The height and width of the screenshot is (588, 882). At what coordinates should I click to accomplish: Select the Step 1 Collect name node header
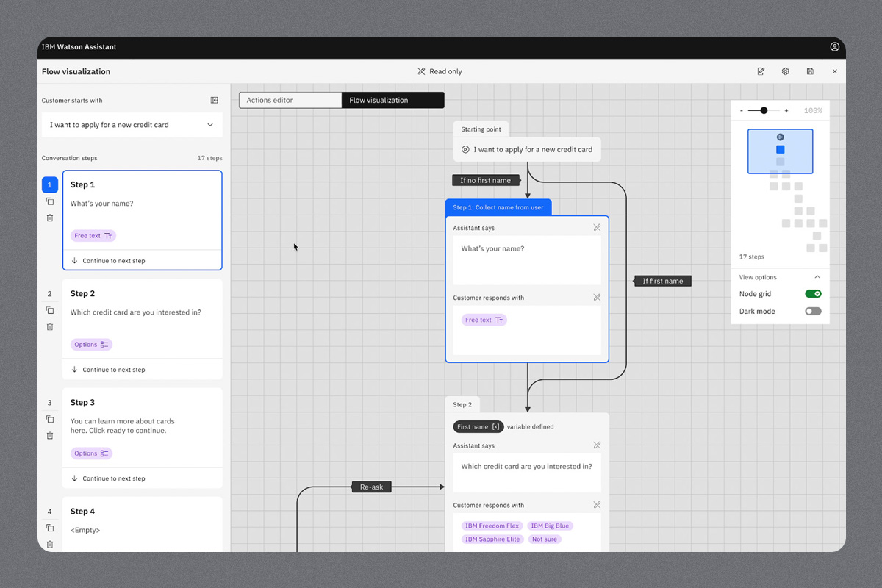click(x=498, y=207)
